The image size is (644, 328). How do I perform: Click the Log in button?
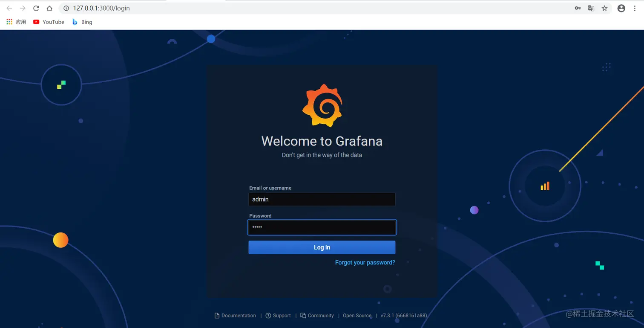point(322,247)
